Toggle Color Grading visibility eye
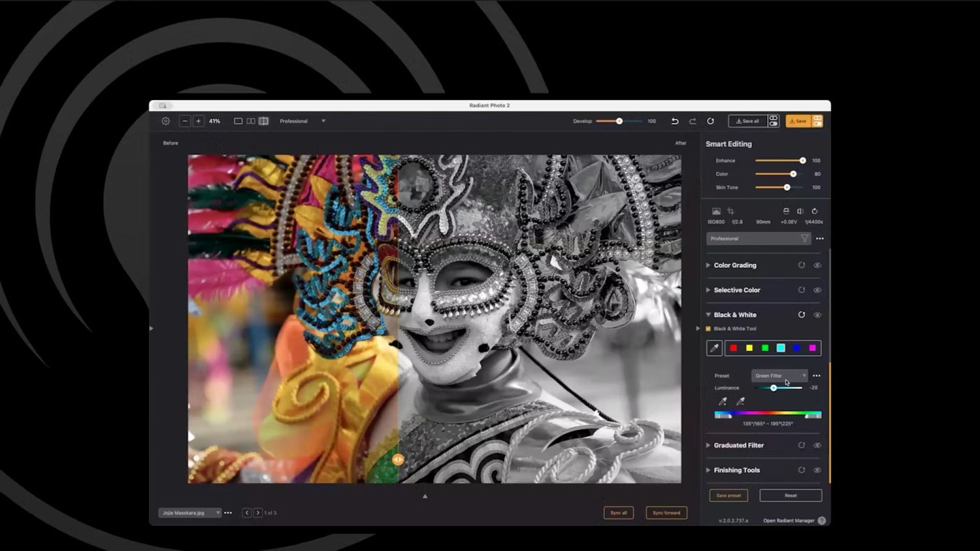The width and height of the screenshot is (980, 551). [817, 265]
